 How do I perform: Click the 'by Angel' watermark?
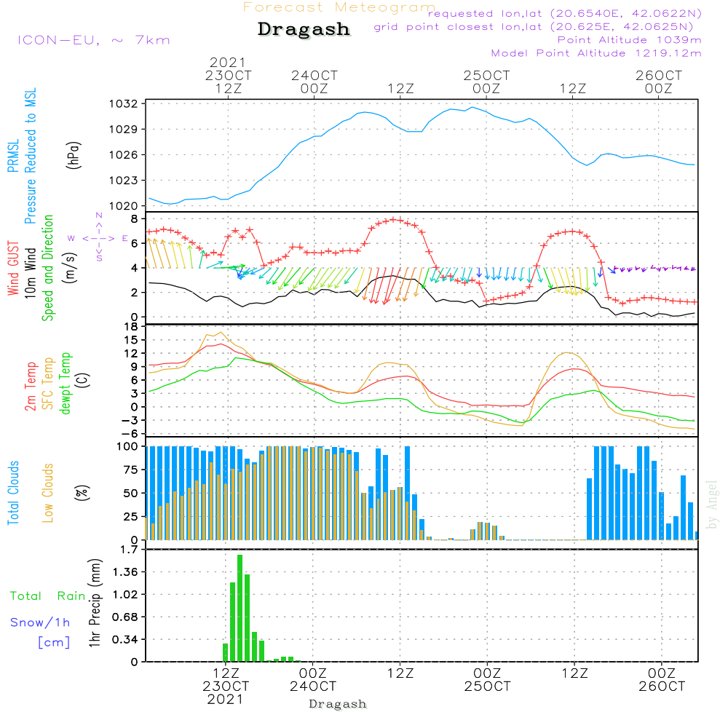point(712,505)
